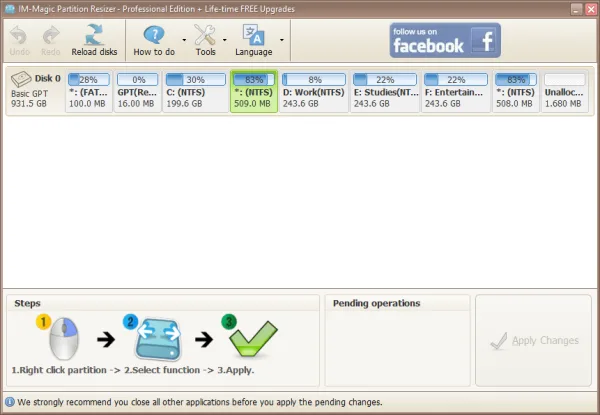Expand the Language dropdown arrow

coord(282,40)
